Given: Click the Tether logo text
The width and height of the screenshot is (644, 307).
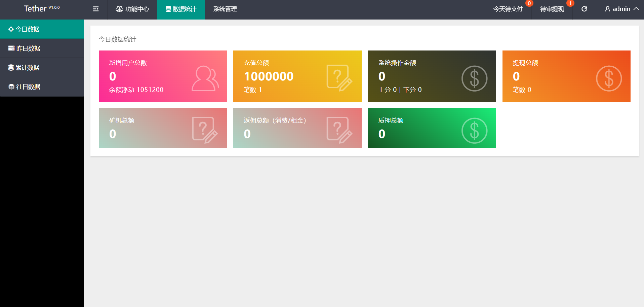Looking at the screenshot, I should pyautogui.click(x=35, y=9).
